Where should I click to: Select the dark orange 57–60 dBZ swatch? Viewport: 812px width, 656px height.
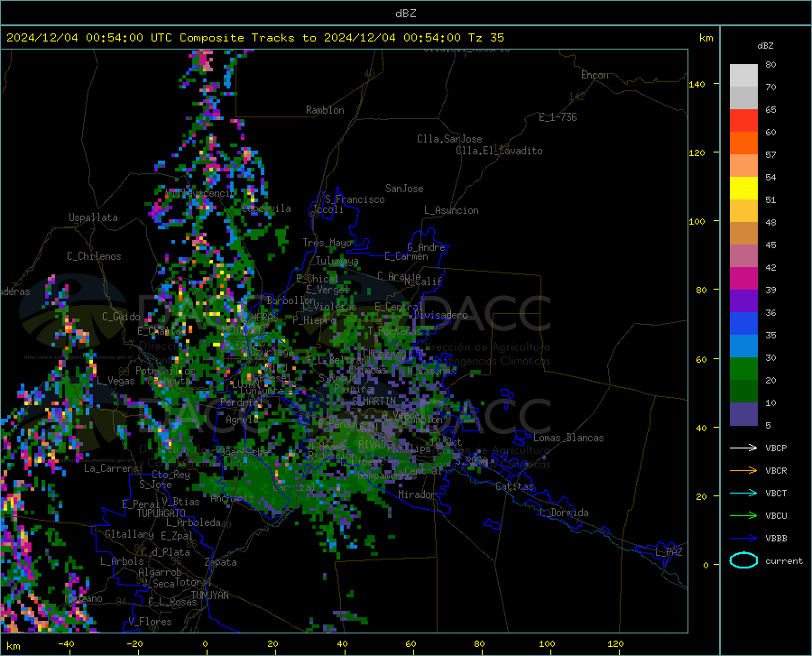click(743, 143)
